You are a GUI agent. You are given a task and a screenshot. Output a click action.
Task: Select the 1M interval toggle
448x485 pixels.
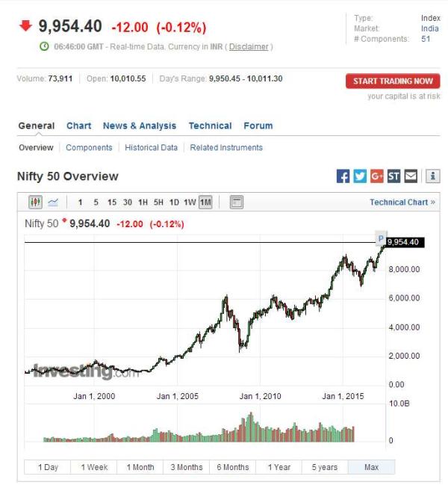(205, 203)
